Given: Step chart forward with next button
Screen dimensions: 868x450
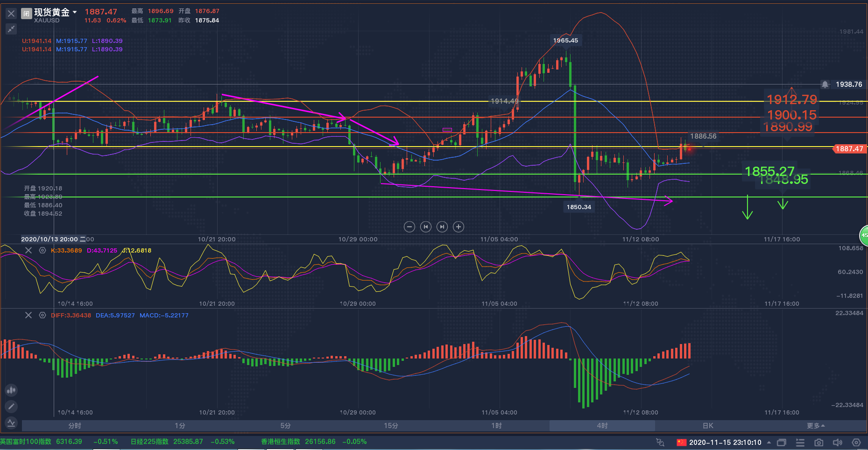Looking at the screenshot, I should click(442, 227).
